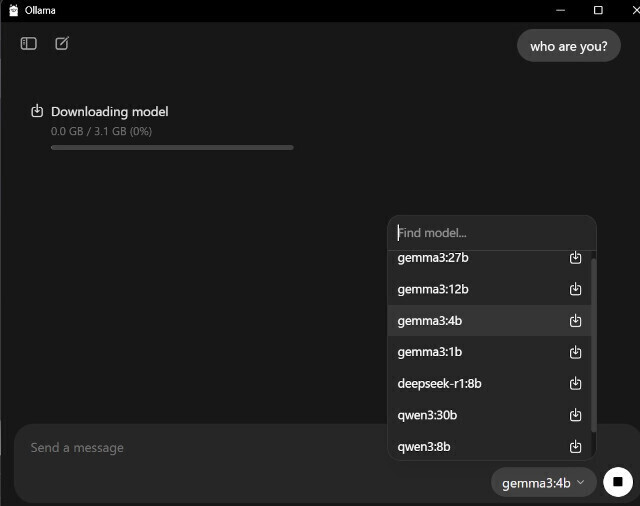Start a new chat with compose icon
Image resolution: width=640 pixels, height=506 pixels.
tap(62, 43)
